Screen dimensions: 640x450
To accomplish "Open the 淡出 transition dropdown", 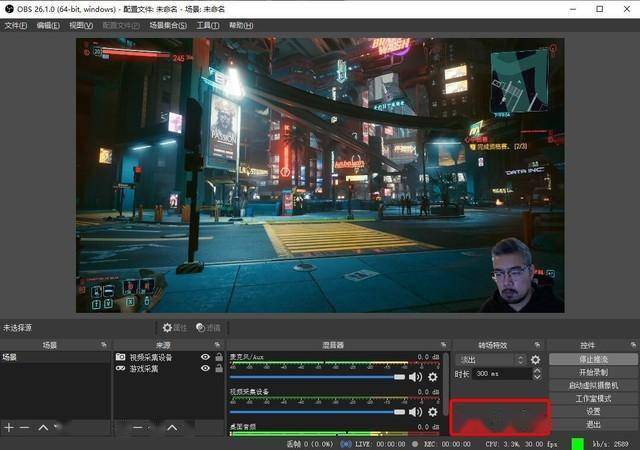I will tap(491, 360).
